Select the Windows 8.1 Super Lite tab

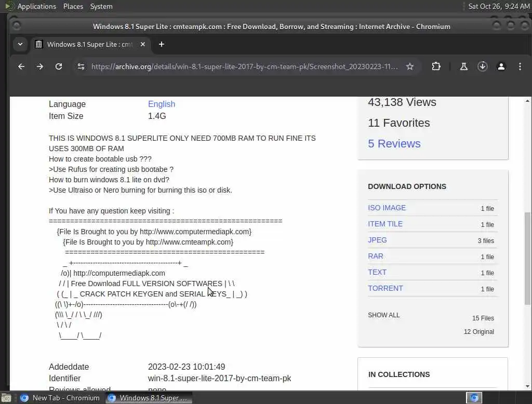pos(90,45)
